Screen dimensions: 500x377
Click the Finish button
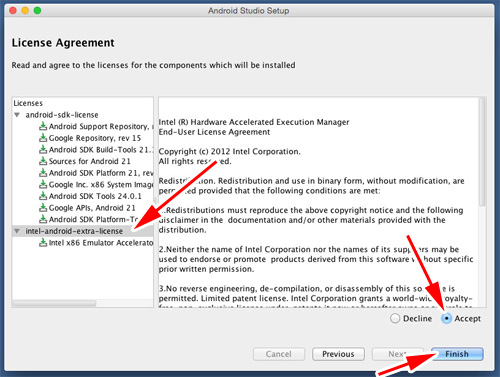coord(457,354)
